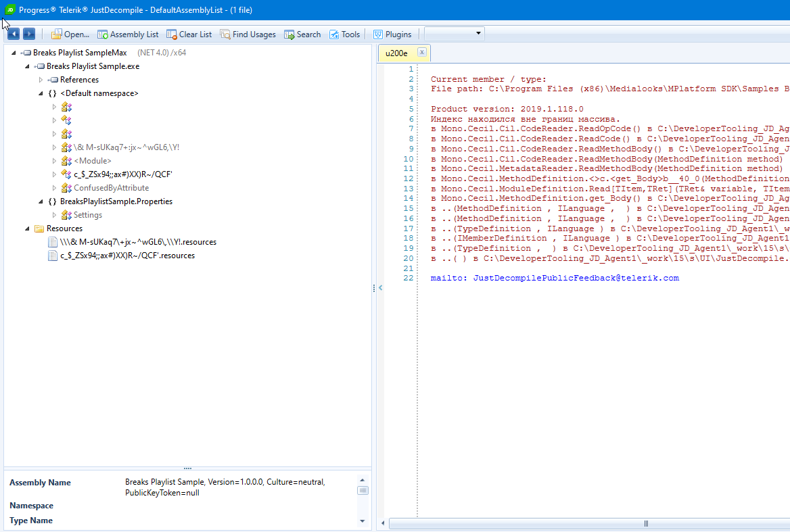Expand the ConfusedByAttribute class node
790x532 pixels.
pyautogui.click(x=54, y=188)
